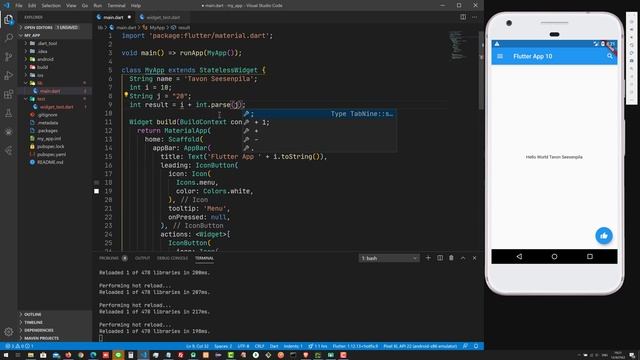Open Microsoft Edge from the taskbar

[93, 355]
